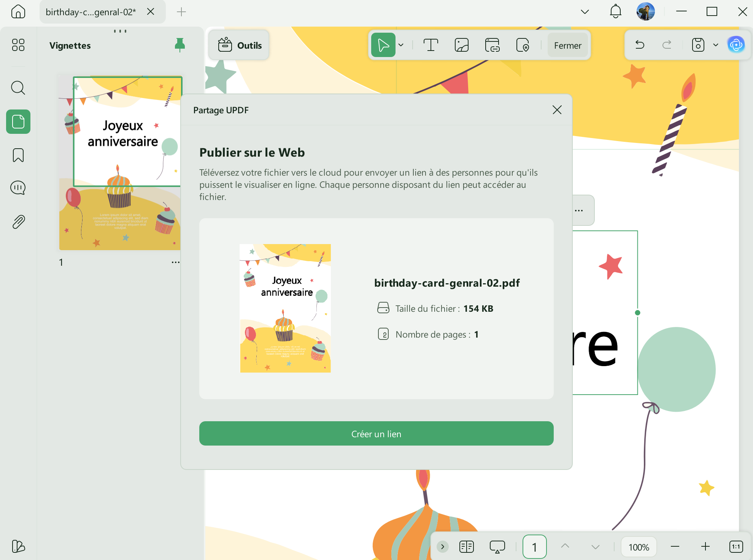Click the page number input field
The image size is (753, 560).
pos(534,547)
